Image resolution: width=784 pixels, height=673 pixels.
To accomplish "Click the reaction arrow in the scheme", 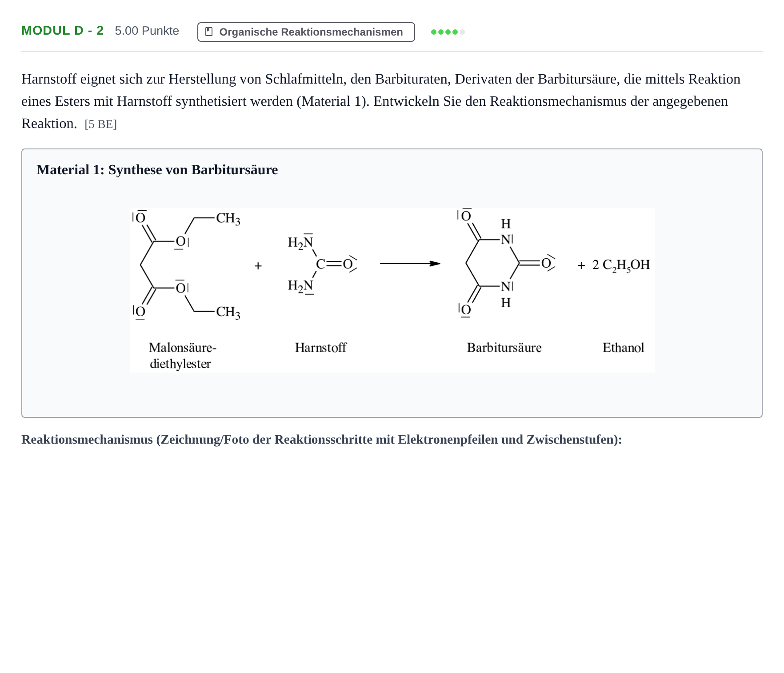I will [410, 264].
